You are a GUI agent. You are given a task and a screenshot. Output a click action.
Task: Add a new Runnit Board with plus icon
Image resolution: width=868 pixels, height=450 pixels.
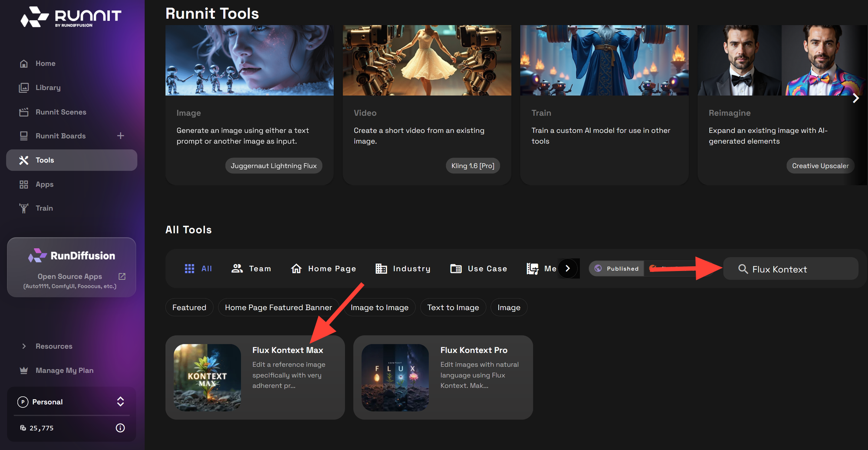(x=121, y=136)
